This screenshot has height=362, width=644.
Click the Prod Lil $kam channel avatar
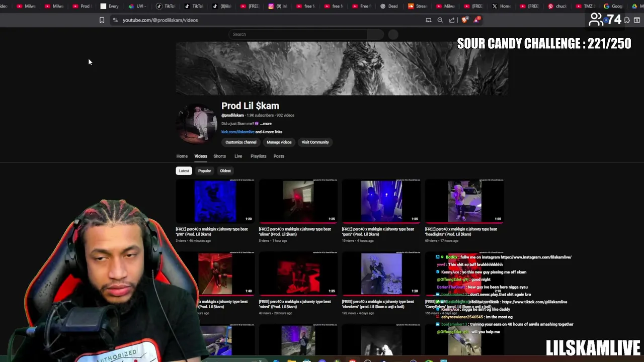198,124
